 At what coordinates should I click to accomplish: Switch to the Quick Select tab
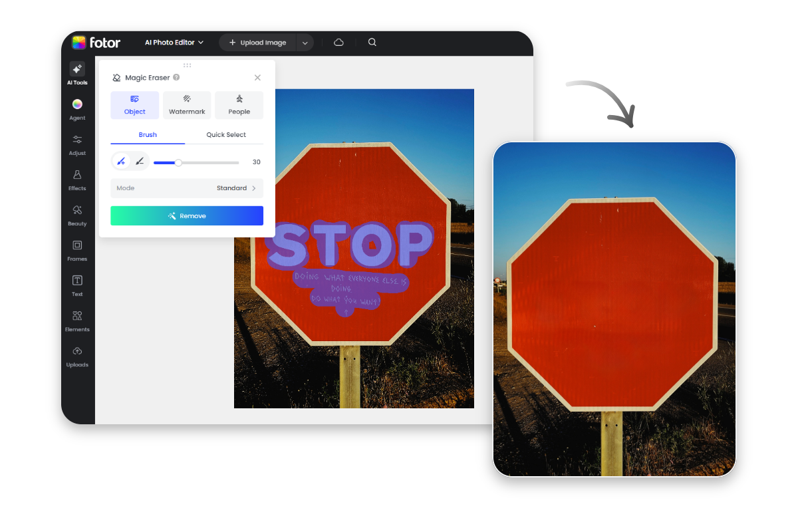click(226, 134)
